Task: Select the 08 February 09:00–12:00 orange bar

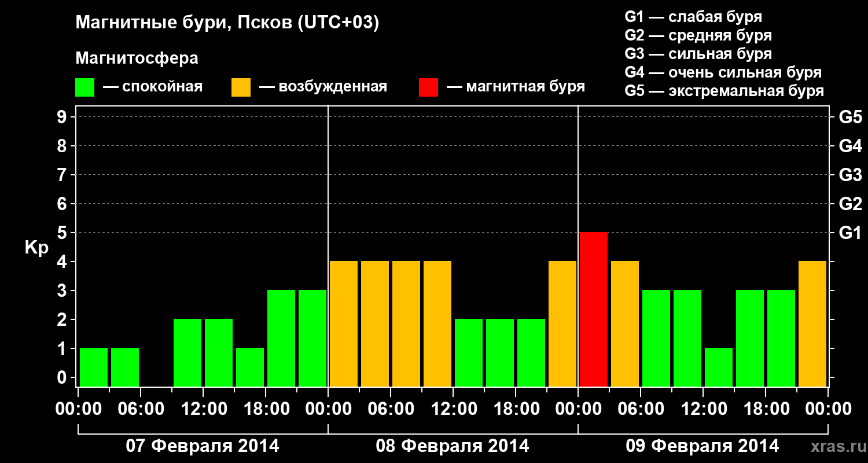Action: coord(437,324)
